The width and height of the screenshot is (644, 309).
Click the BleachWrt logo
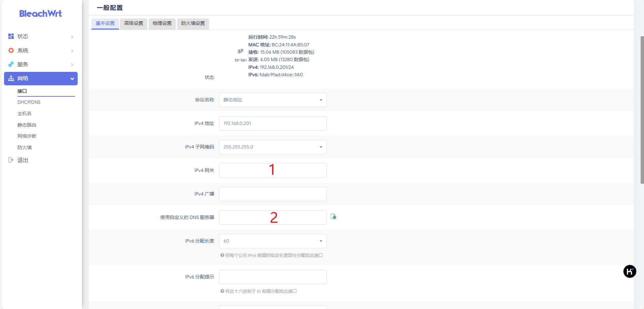(x=40, y=14)
